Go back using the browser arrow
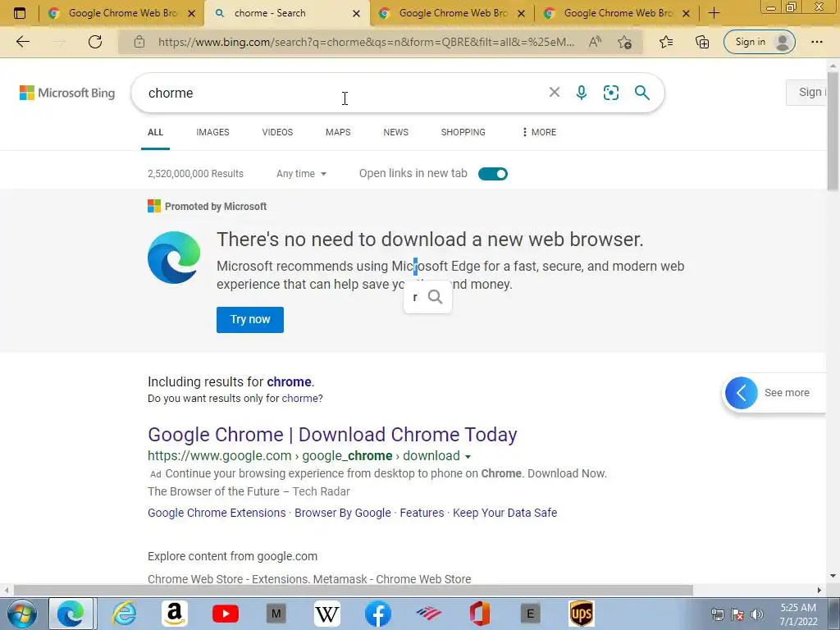 [23, 42]
